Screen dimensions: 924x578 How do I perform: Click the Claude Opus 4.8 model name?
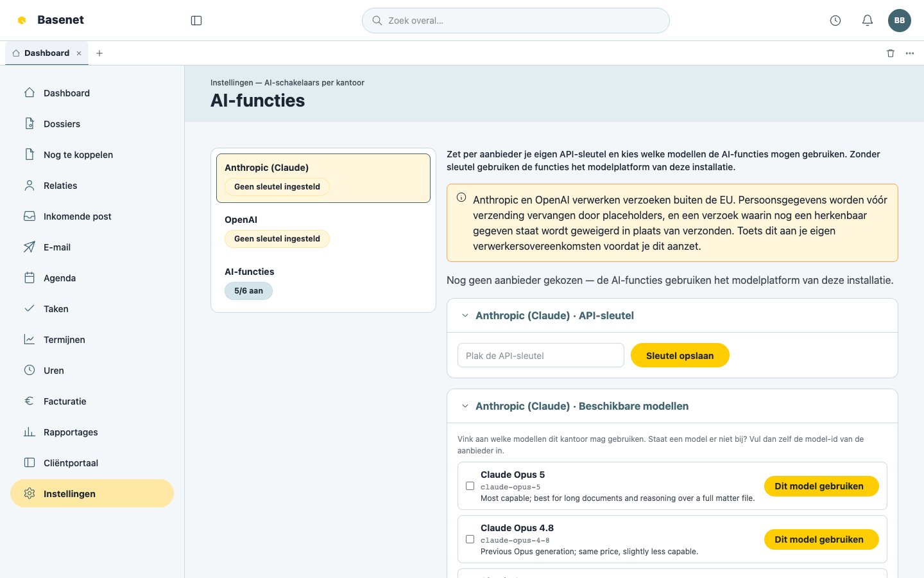click(x=517, y=528)
